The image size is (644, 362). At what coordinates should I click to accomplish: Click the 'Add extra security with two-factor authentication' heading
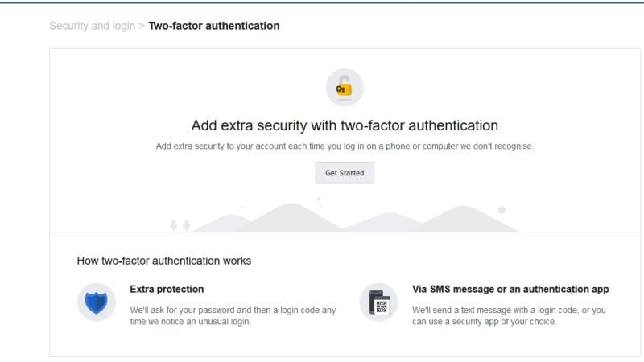pos(345,125)
